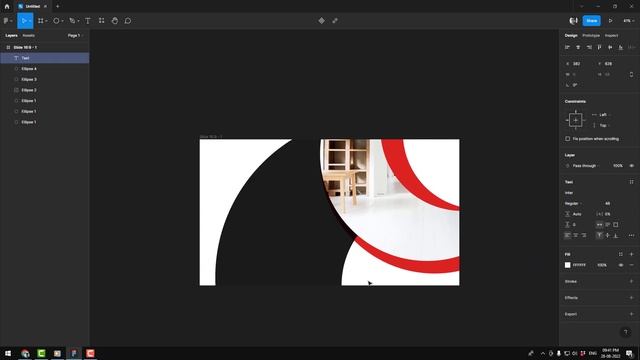Align left icon in Design panel
The width and height of the screenshot is (640, 360).
coord(567,47)
